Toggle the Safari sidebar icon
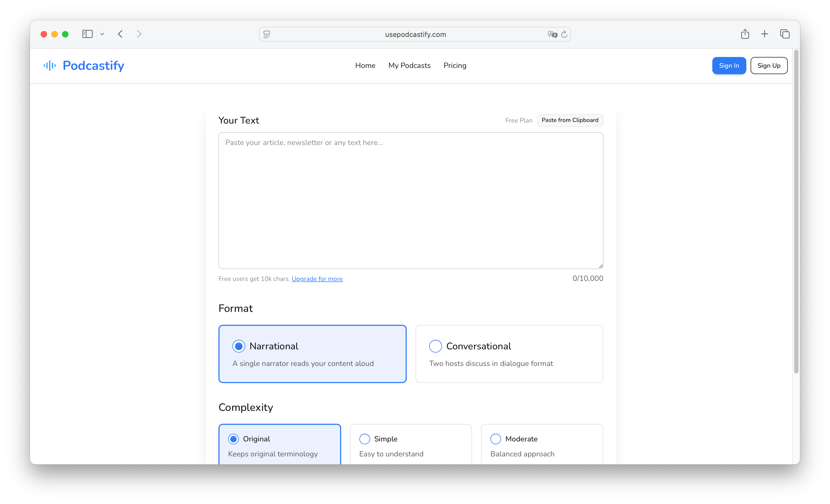The height and width of the screenshot is (504, 830). point(87,34)
